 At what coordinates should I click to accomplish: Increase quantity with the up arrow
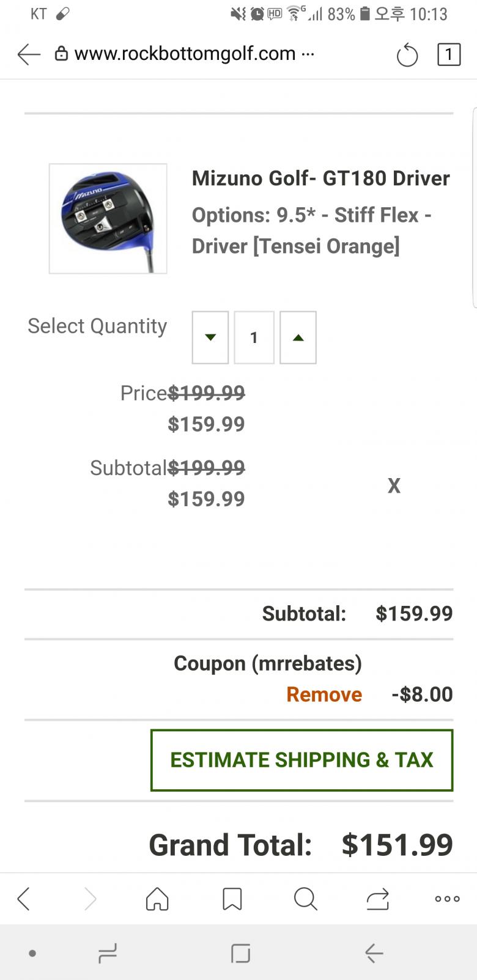point(298,337)
